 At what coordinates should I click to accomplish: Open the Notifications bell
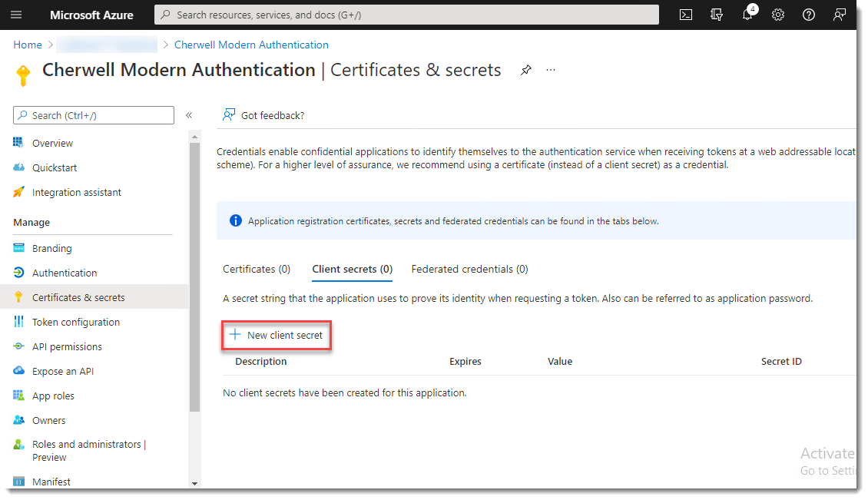(747, 14)
